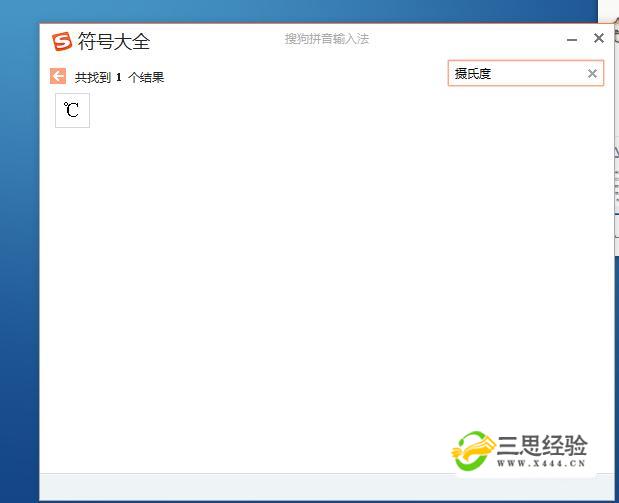Click the 共找到 1 个结果 text
The height and width of the screenshot is (503, 619).
pyautogui.click(x=119, y=77)
